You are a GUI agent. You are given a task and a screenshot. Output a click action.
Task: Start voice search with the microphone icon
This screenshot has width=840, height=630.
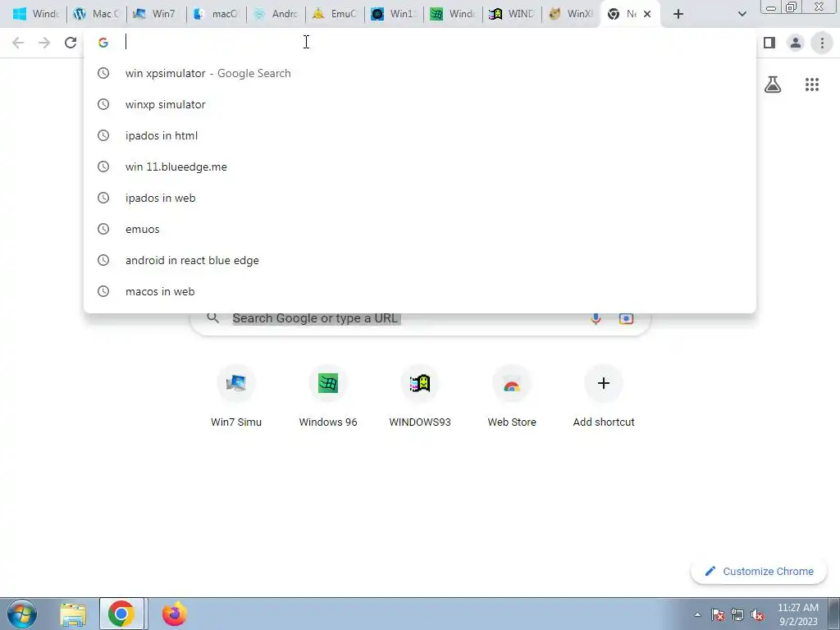[596, 318]
